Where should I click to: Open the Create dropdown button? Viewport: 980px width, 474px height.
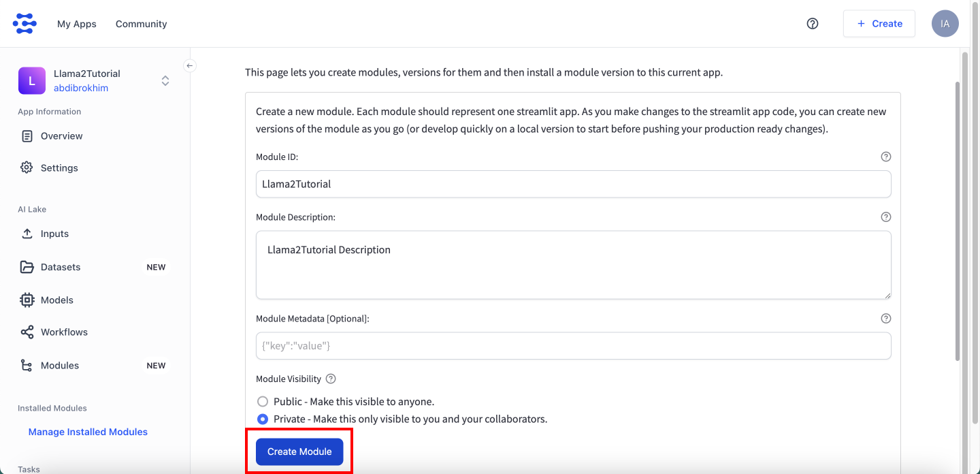(x=879, y=24)
